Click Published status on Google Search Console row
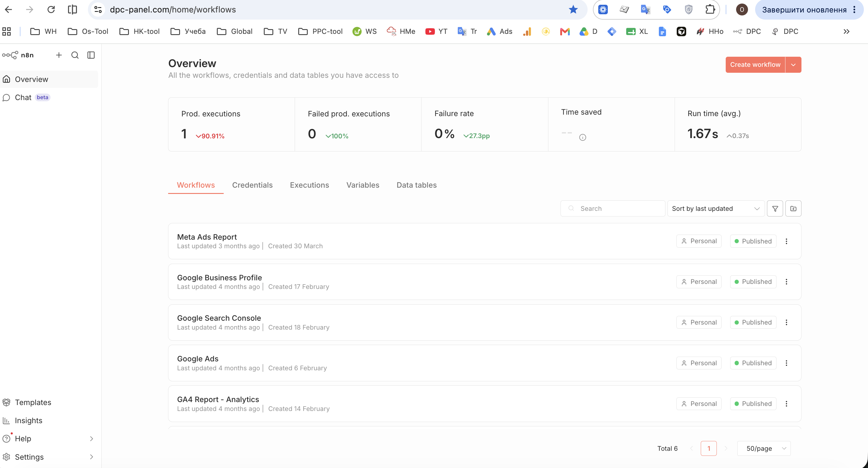 tap(753, 322)
